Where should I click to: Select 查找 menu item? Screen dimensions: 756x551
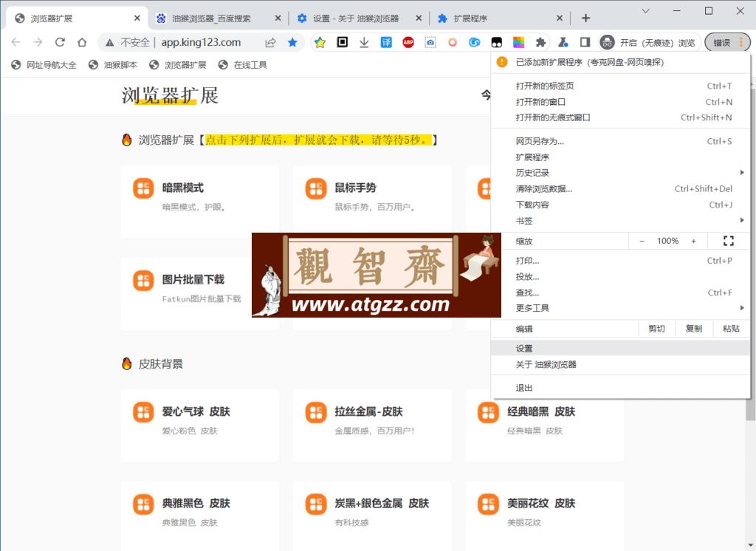[620, 292]
